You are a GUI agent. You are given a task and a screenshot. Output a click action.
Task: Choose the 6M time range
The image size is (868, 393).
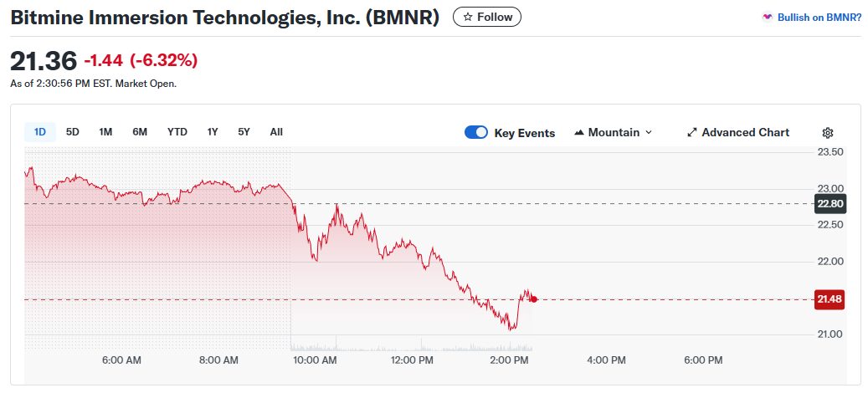[x=140, y=131]
